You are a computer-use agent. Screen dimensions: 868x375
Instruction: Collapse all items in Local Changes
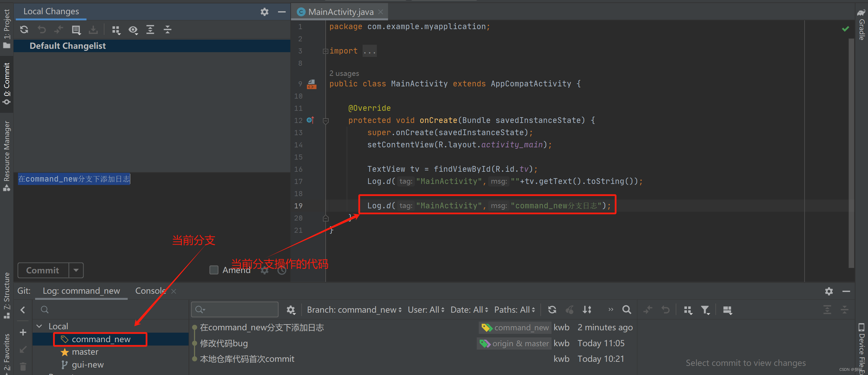pos(168,30)
